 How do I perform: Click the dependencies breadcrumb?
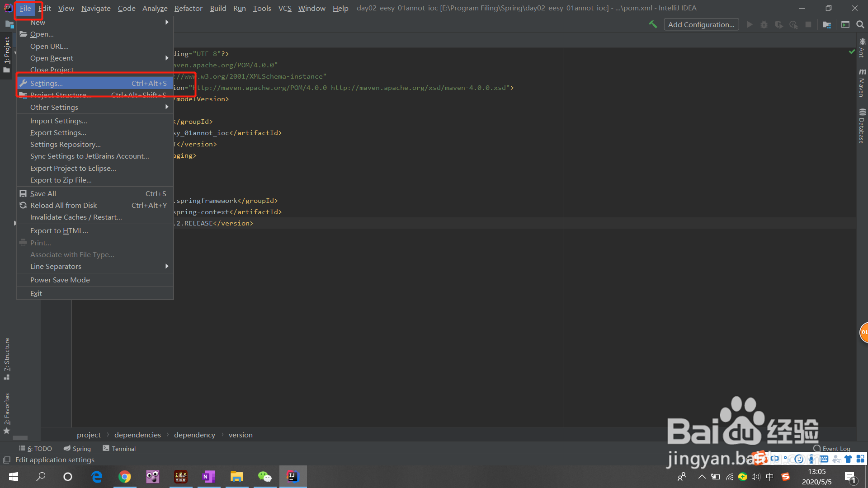pyautogui.click(x=137, y=435)
